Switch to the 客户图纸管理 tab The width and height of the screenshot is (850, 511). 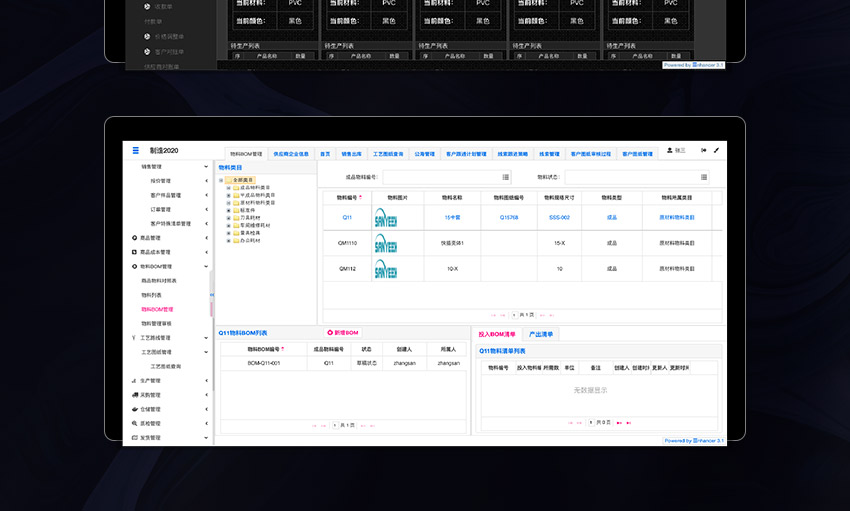(x=638, y=154)
